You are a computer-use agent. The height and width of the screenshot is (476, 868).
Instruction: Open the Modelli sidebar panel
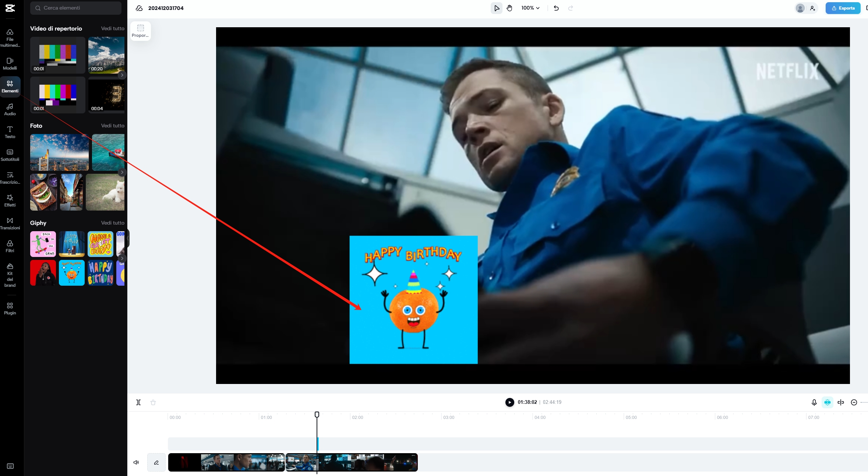click(x=10, y=64)
